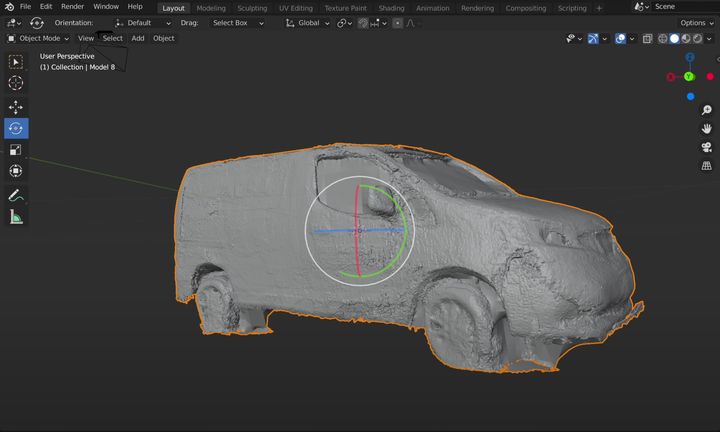Open the Render menu
Screen dimensions: 720x432
pos(72,7)
